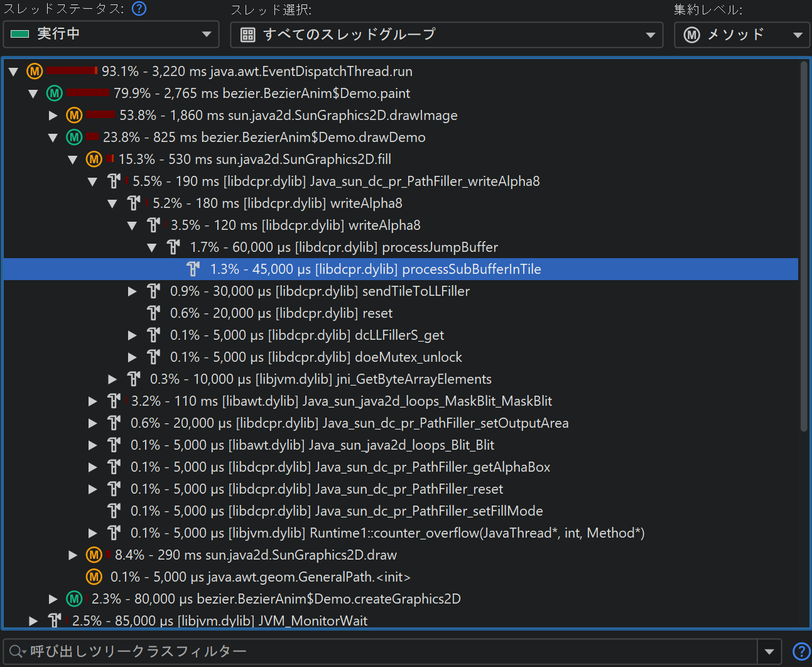Open the 実行中 thread status dropdown
The image size is (812, 667).
tap(111, 35)
